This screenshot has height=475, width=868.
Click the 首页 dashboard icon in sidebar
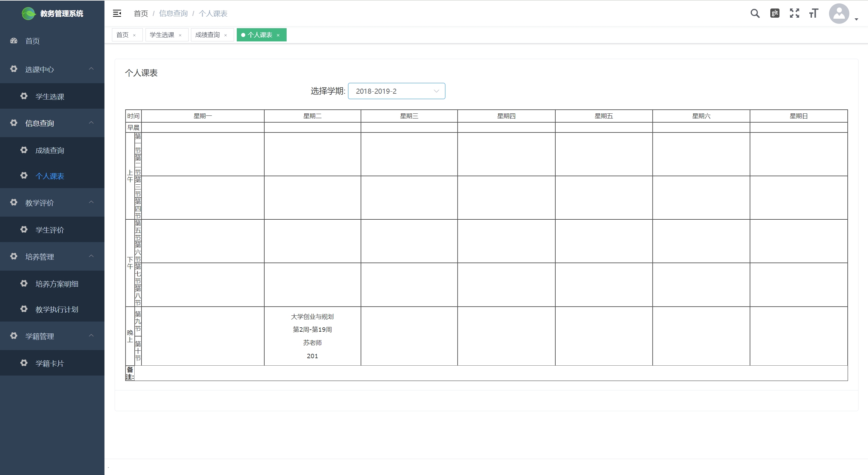pyautogui.click(x=14, y=41)
